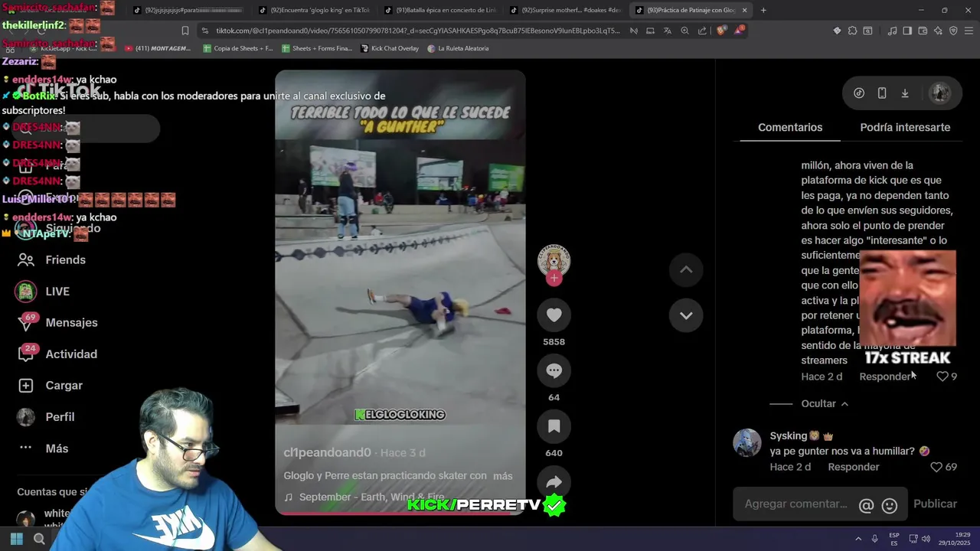Open Brave Shields lion icon
The image size is (980, 551).
pos(721,31)
